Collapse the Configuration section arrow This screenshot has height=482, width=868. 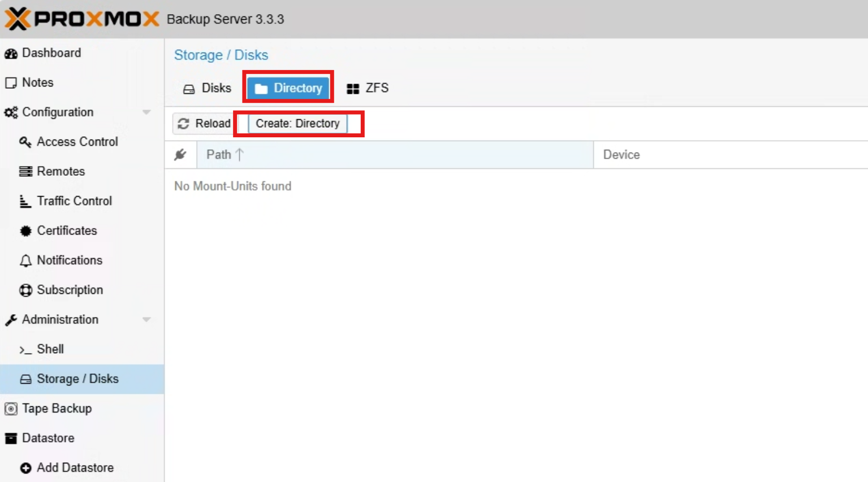coord(146,112)
